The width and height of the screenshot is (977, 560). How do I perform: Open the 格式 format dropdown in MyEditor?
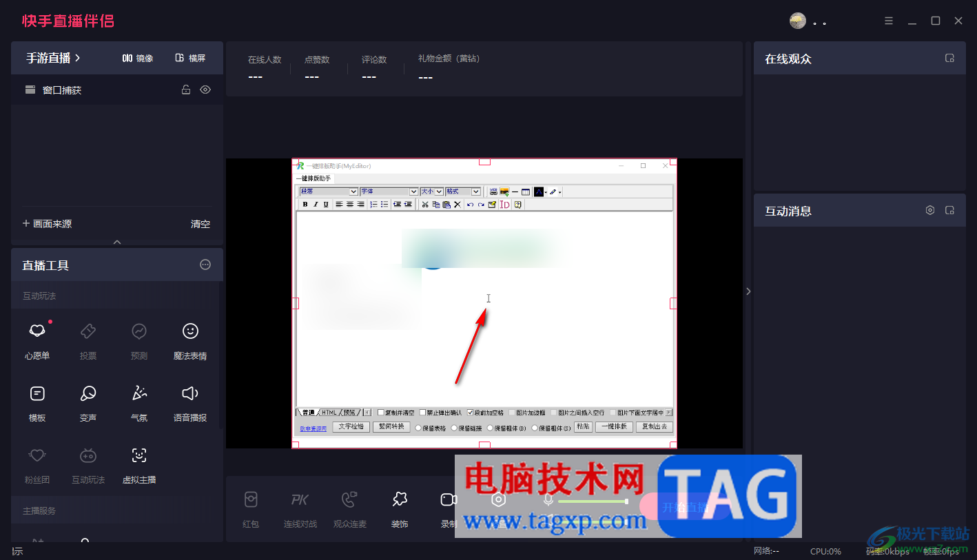tap(463, 191)
